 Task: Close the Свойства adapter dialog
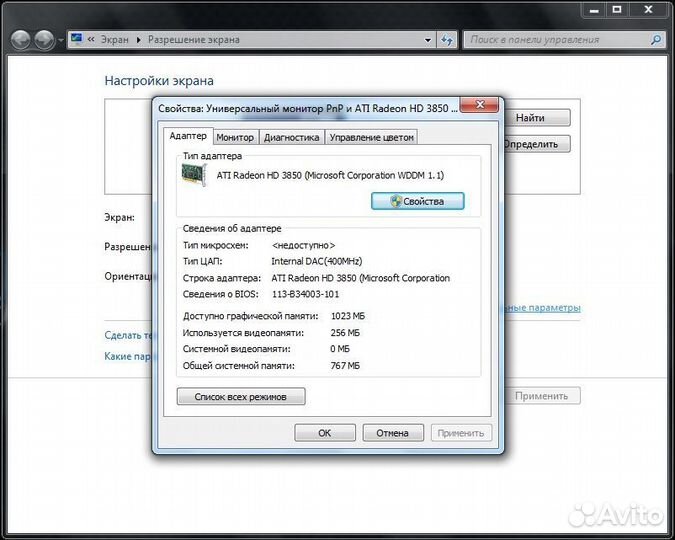tap(480, 105)
